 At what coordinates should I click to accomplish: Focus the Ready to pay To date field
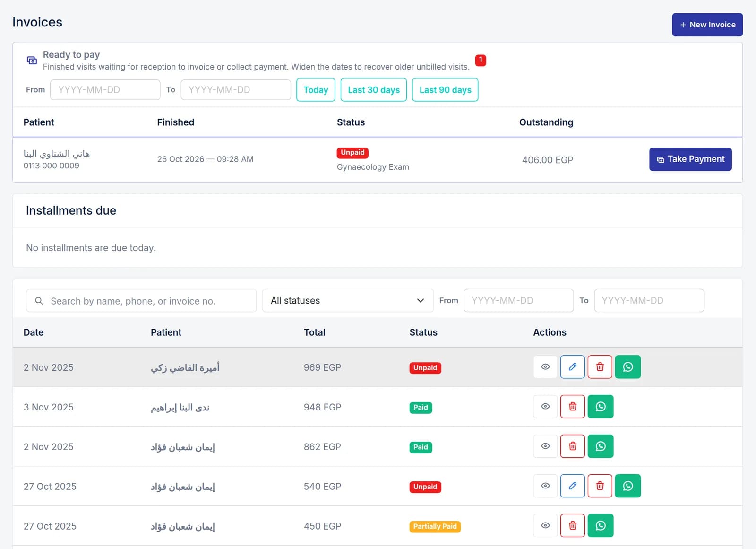pyautogui.click(x=236, y=90)
